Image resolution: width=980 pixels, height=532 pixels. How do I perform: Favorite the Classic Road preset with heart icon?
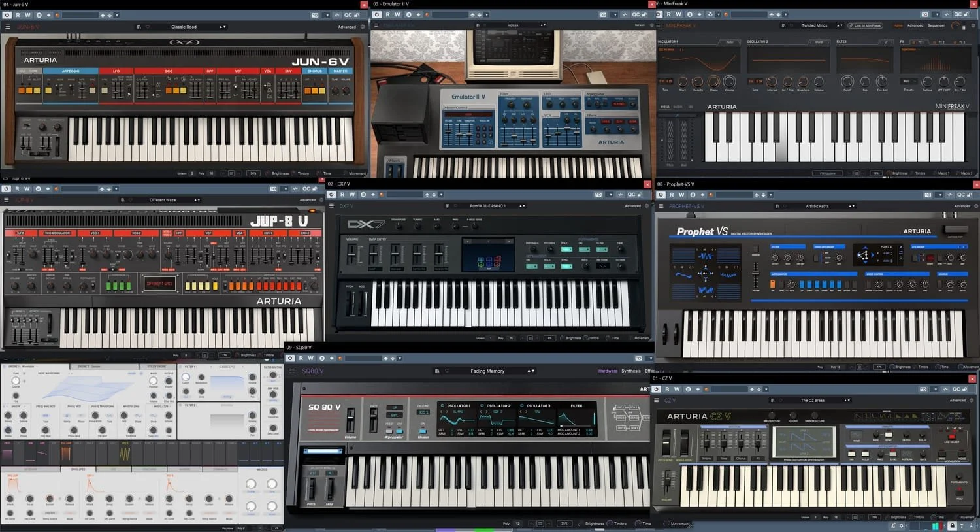148,27
